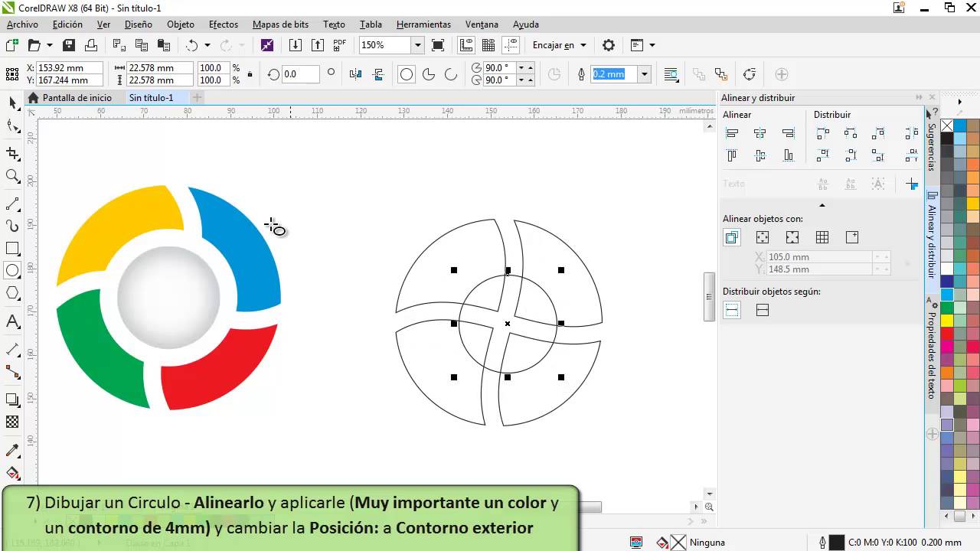Select the Artistic Media tool
980x551 pixels.
12,226
